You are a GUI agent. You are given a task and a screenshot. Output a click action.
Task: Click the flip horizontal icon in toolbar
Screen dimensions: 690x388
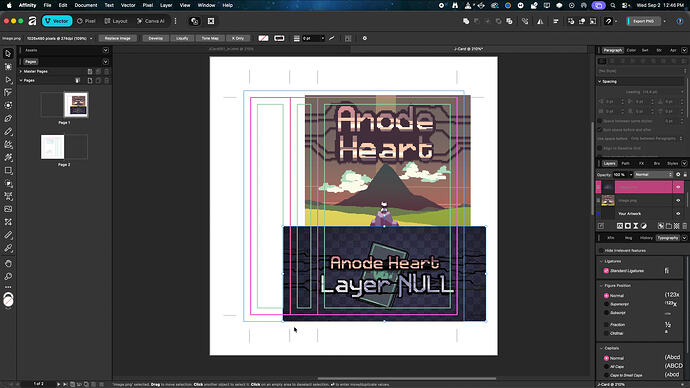(x=540, y=21)
